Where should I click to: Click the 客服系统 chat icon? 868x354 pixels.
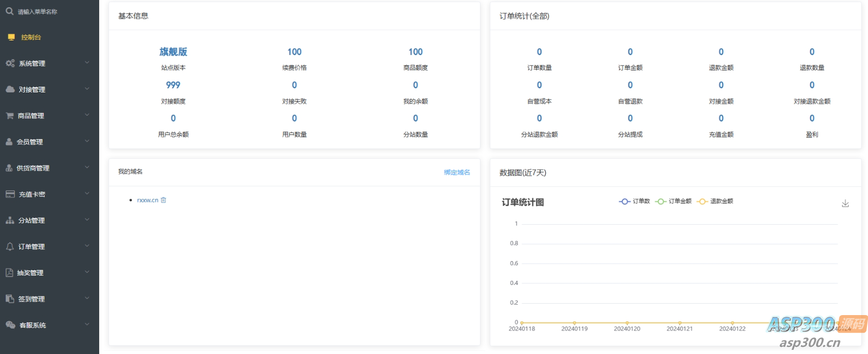click(10, 325)
